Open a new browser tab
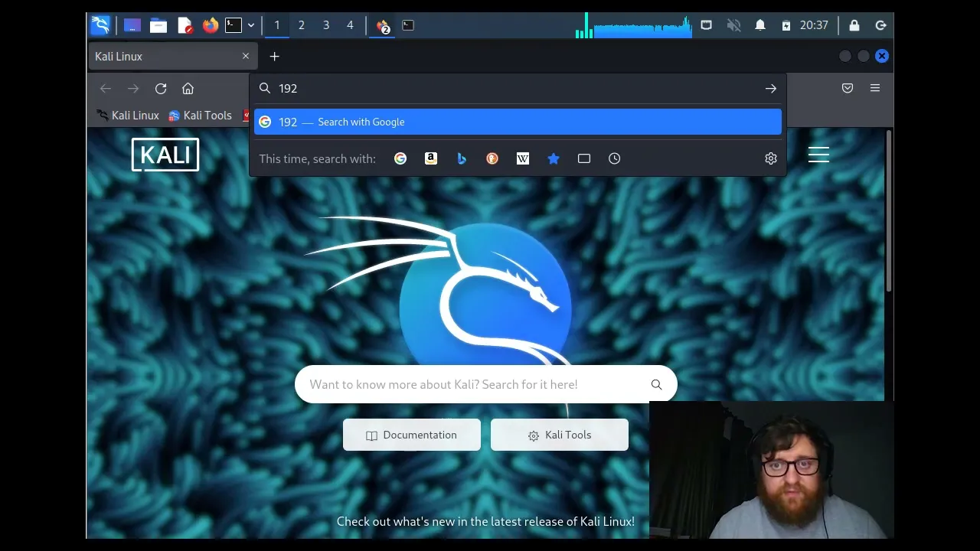The image size is (980, 551). (x=275, y=57)
